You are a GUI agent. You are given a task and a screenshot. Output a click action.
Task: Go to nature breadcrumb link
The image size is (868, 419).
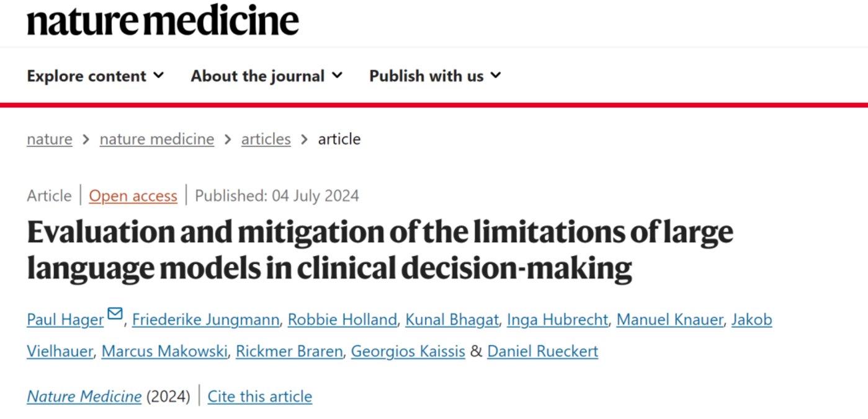click(50, 139)
